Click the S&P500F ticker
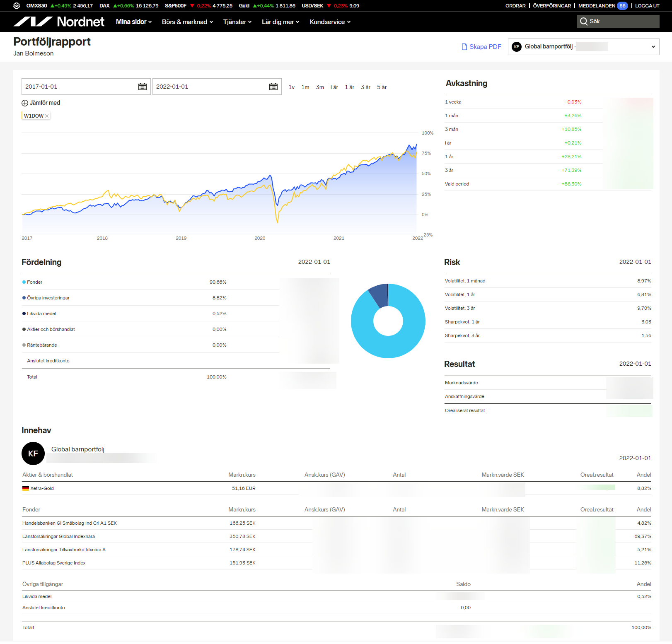The image size is (672, 644). pos(198,6)
